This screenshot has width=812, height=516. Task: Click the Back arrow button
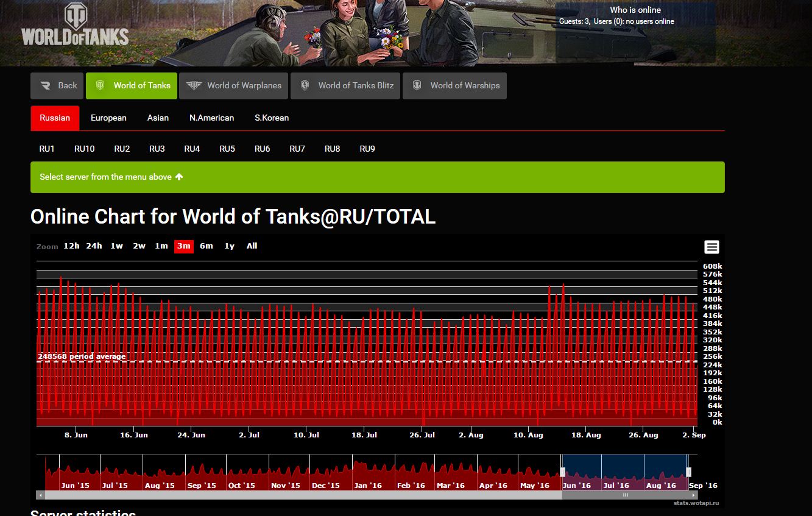pyautogui.click(x=58, y=86)
